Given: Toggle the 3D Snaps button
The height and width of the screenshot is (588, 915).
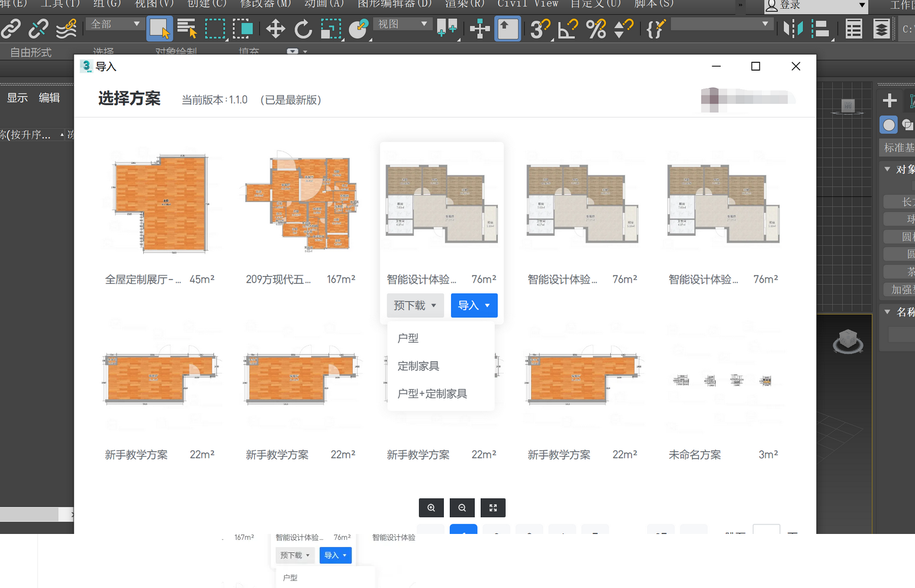Looking at the screenshot, I should 539,29.
